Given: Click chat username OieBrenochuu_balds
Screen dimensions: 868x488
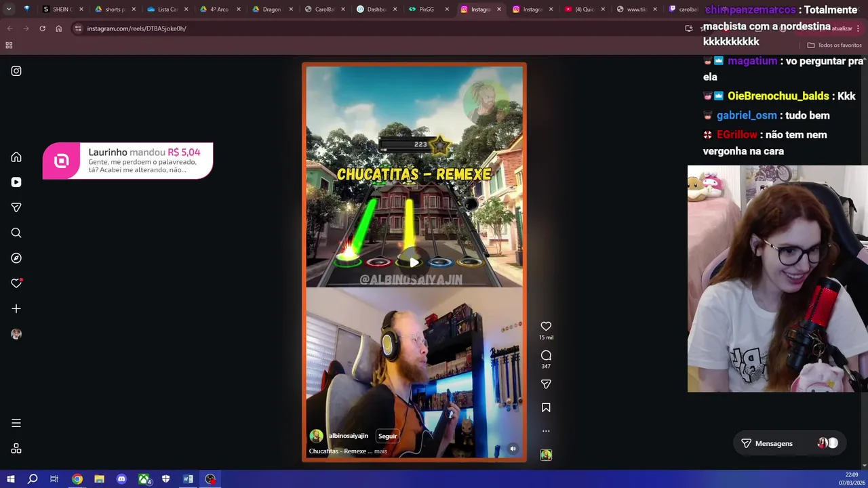Looking at the screenshot, I should click(778, 96).
